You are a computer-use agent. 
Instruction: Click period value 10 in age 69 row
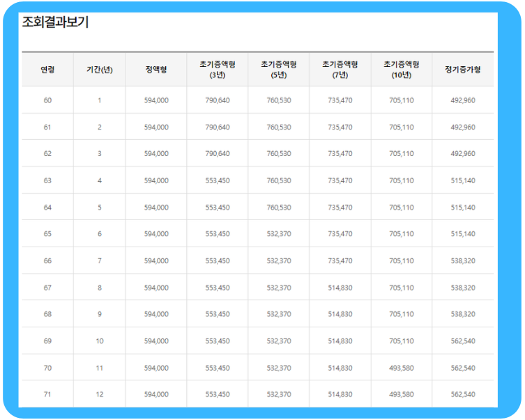coord(100,341)
